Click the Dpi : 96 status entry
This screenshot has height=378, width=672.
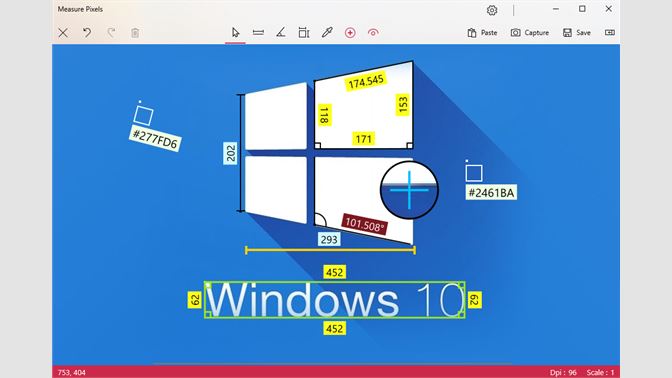(563, 372)
